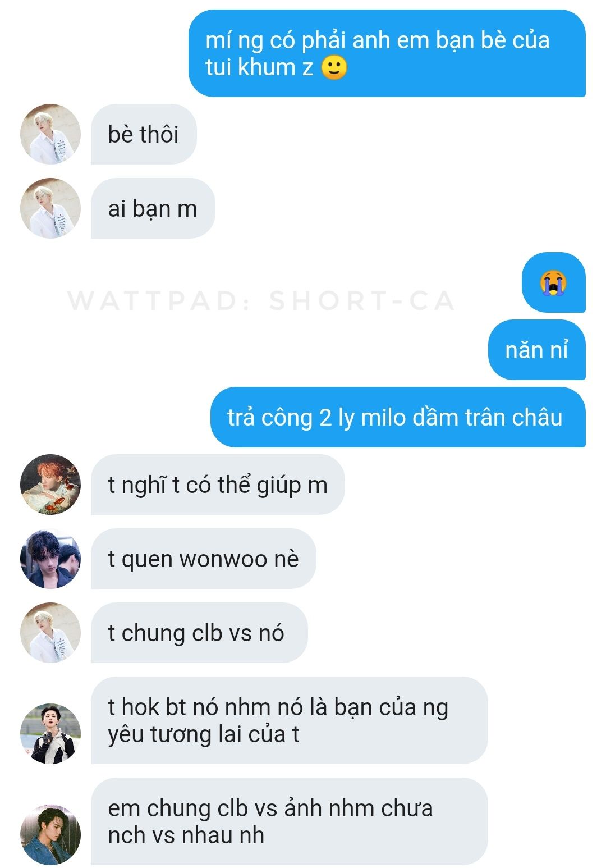Tap avatar next to 't hok bt nó' message
The width and height of the screenshot is (606, 868).
[x=50, y=734]
